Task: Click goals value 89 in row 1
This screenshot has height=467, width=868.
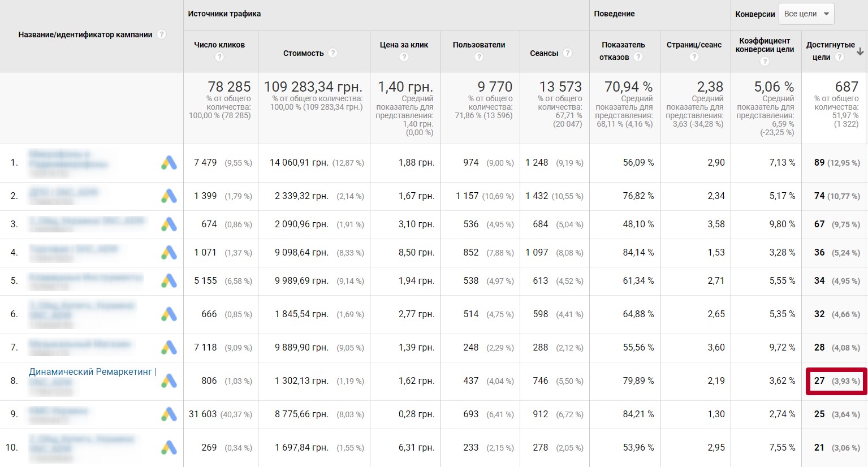Action: coord(819,163)
